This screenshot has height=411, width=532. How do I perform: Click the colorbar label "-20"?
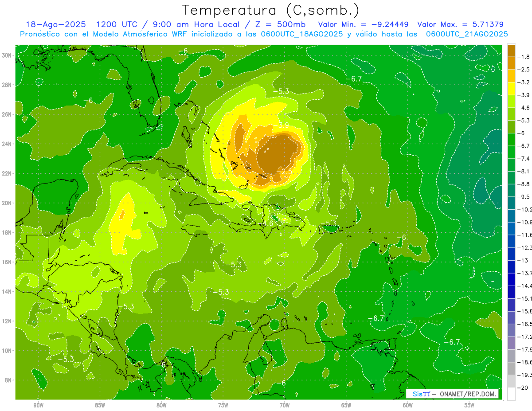click(523, 388)
